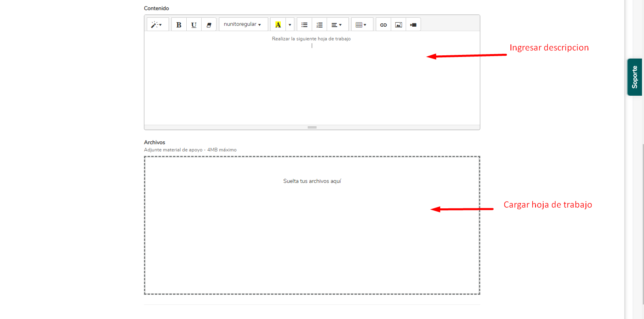Open the insert table dropdown
This screenshot has width=644, height=319.
362,25
